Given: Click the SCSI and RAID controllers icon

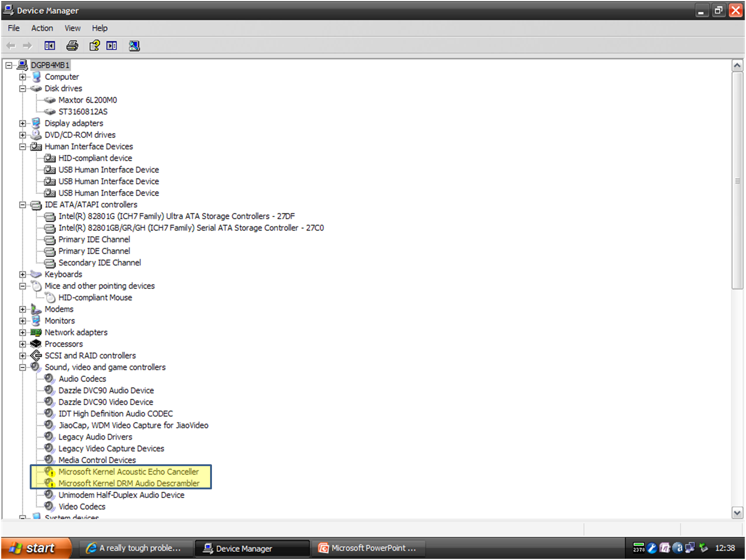Looking at the screenshot, I should click(x=36, y=356).
